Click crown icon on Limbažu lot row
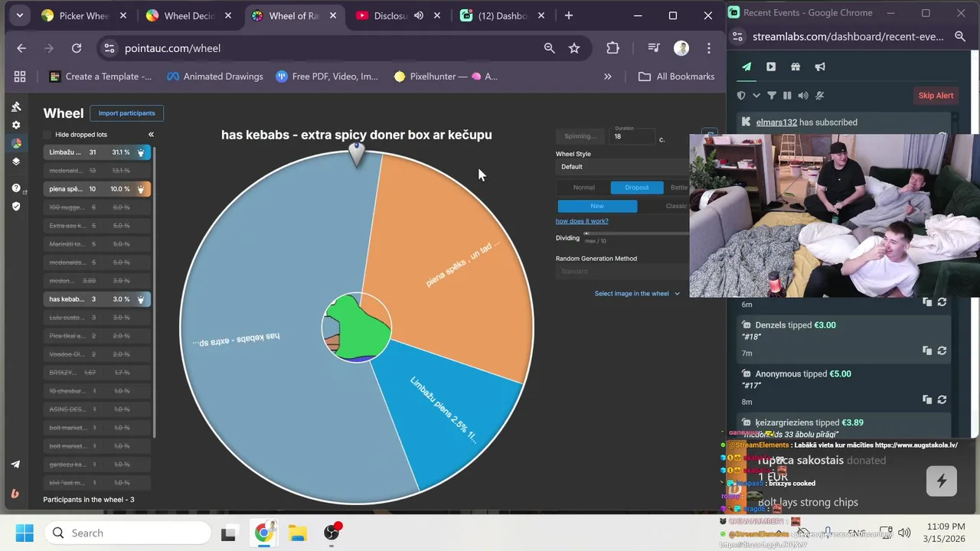The width and height of the screenshot is (980, 551). (141, 152)
